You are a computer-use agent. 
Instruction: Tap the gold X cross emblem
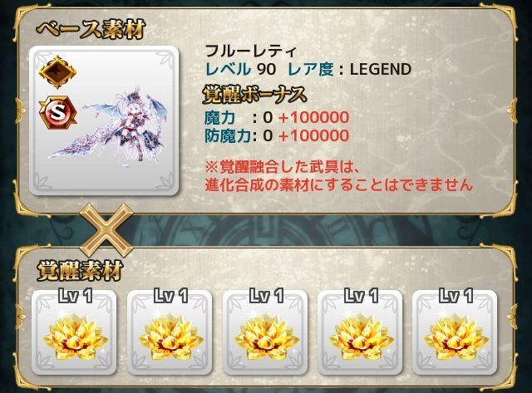click(106, 231)
